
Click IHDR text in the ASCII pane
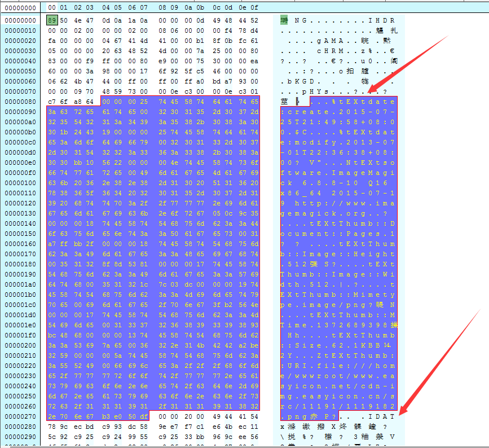coord(382,20)
